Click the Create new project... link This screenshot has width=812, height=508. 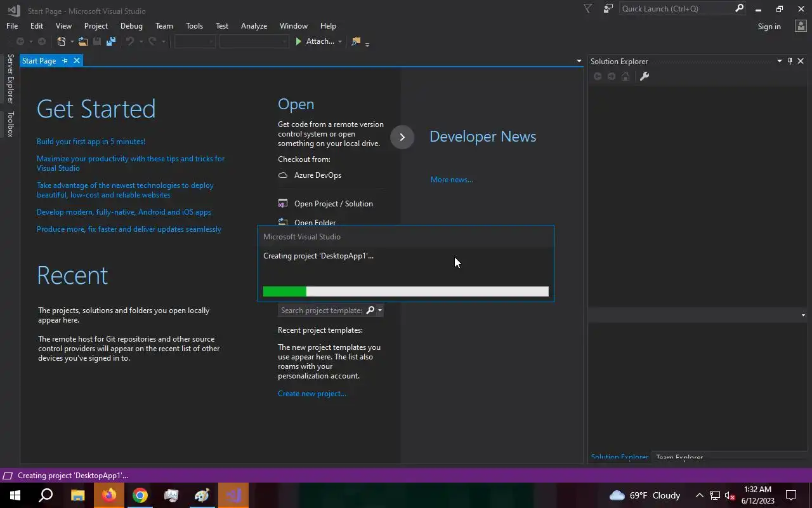click(312, 394)
